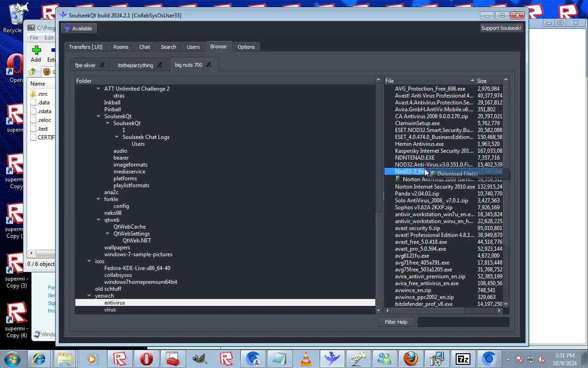Switch to the Transfers [1/0] tab
Image resolution: width=588 pixels, height=368 pixels.
point(85,47)
